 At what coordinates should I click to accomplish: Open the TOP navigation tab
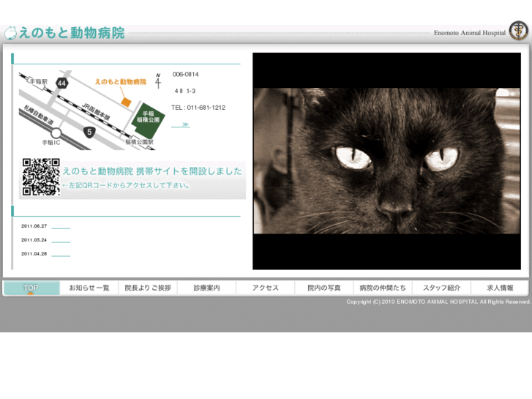coord(31,288)
